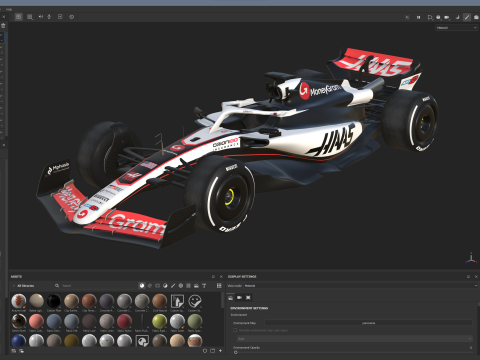Click the circle icon at Assets bottom right

(205, 351)
